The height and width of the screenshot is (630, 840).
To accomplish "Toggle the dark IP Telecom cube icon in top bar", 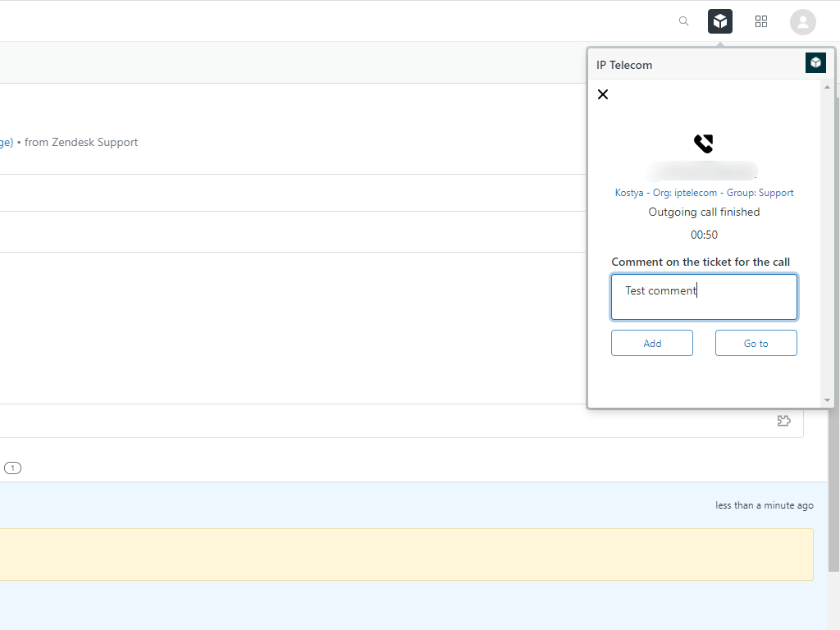I will pos(720,21).
